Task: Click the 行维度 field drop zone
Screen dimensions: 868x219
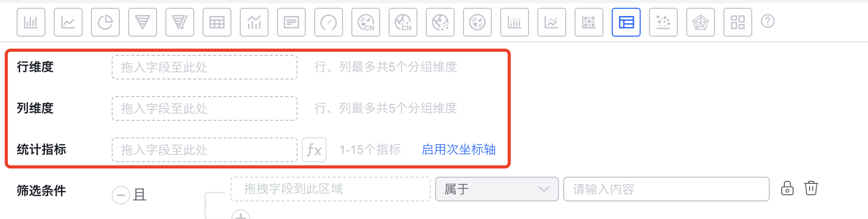Action: [205, 67]
